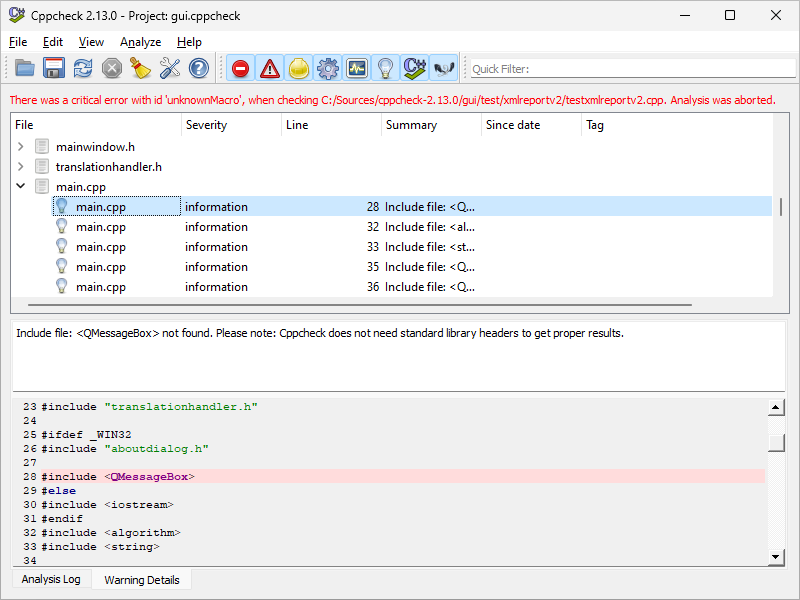This screenshot has width=800, height=600.
Task: Open the Analyze menu
Action: click(x=140, y=42)
